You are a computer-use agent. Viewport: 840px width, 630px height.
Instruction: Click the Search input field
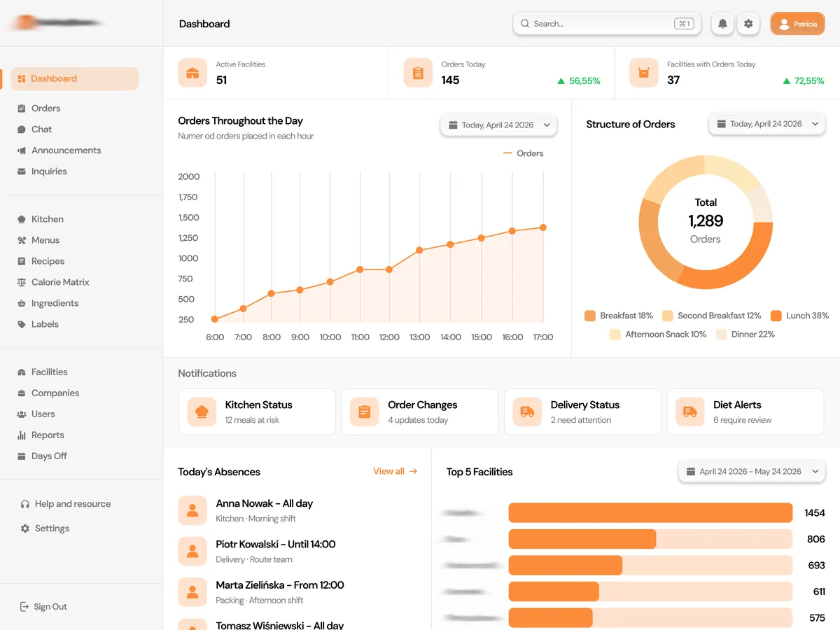607,24
